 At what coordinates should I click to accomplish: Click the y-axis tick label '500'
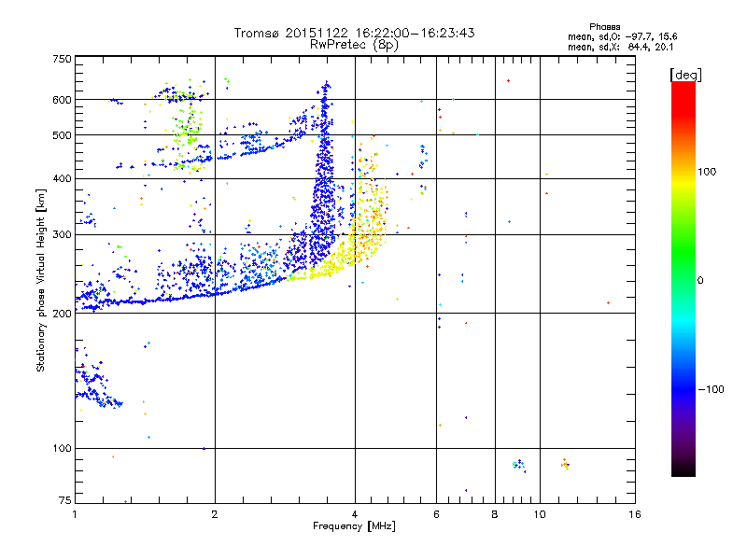[62, 135]
